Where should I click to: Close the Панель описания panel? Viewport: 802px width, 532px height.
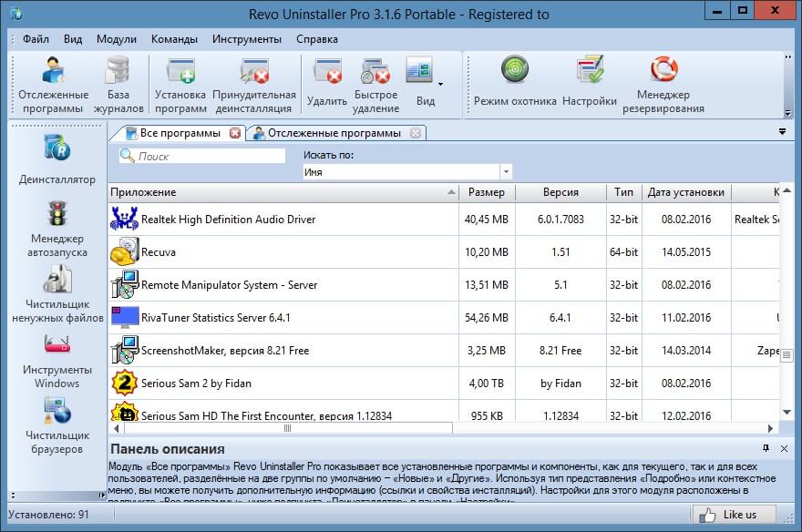pos(784,448)
